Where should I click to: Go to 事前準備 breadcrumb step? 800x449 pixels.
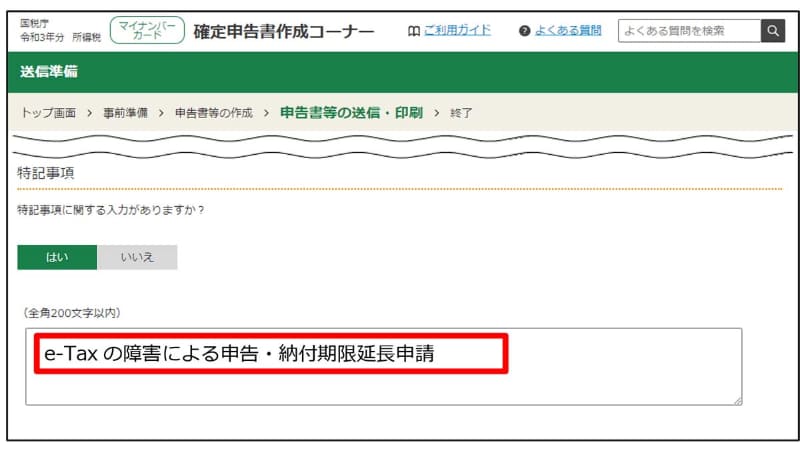click(x=126, y=113)
